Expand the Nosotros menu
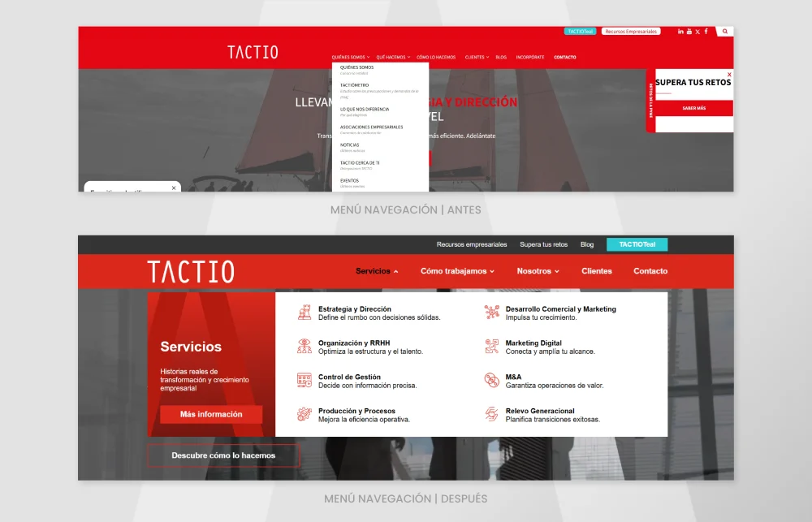812x522 pixels. pyautogui.click(x=538, y=271)
